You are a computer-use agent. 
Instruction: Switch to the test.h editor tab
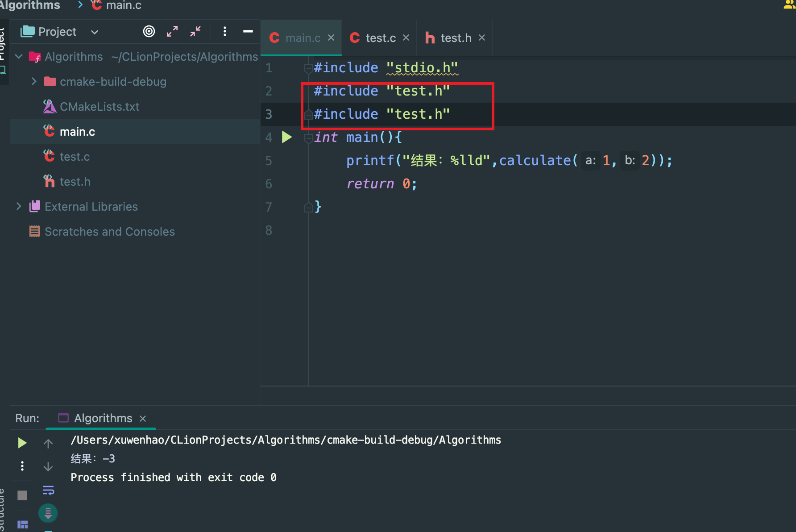[x=455, y=38]
